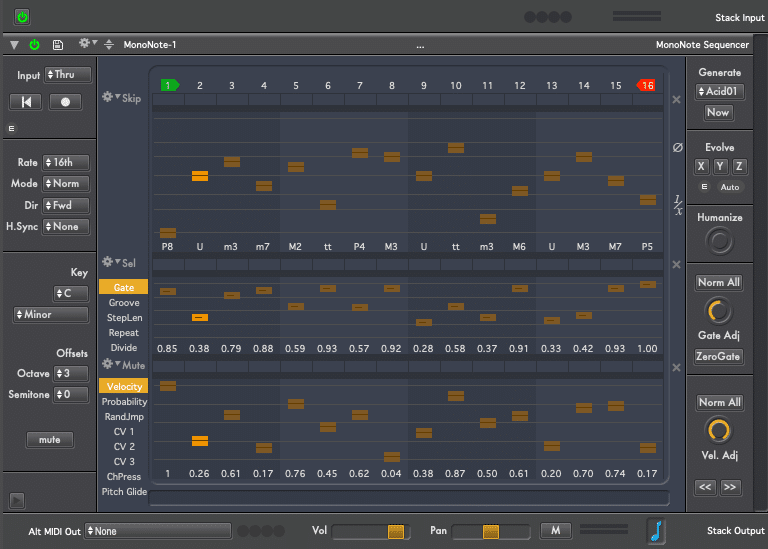Click the play arrow at left panel bottom
Viewport: 768px width, 549px height.
17,501
